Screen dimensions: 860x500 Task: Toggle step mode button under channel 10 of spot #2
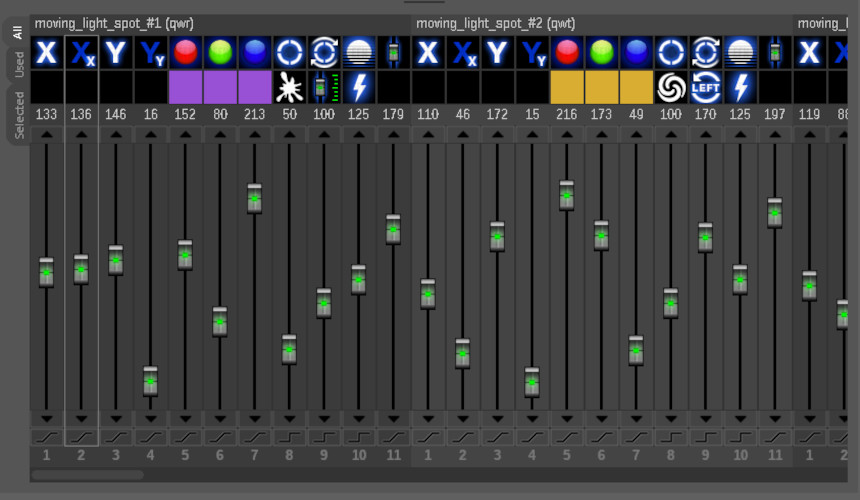(740, 437)
